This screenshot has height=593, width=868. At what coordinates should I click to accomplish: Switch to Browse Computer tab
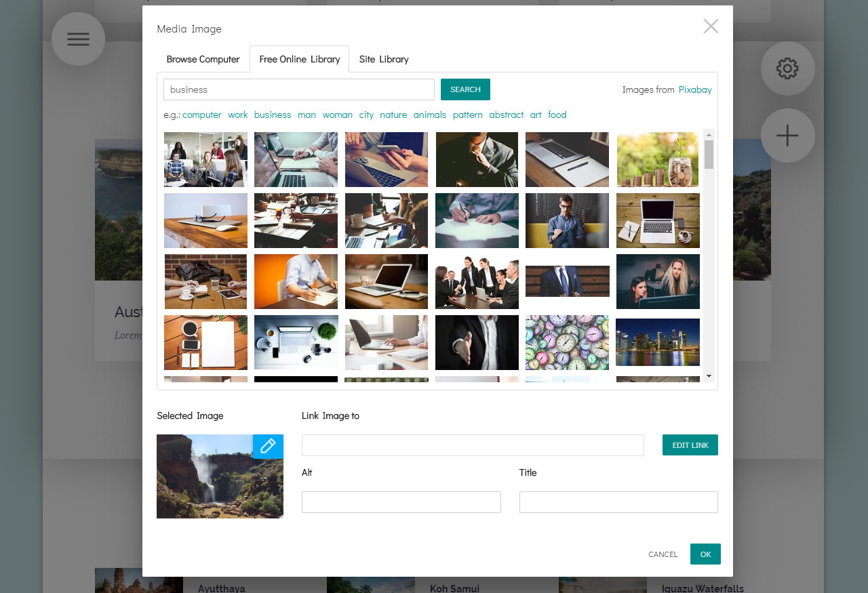[203, 59]
